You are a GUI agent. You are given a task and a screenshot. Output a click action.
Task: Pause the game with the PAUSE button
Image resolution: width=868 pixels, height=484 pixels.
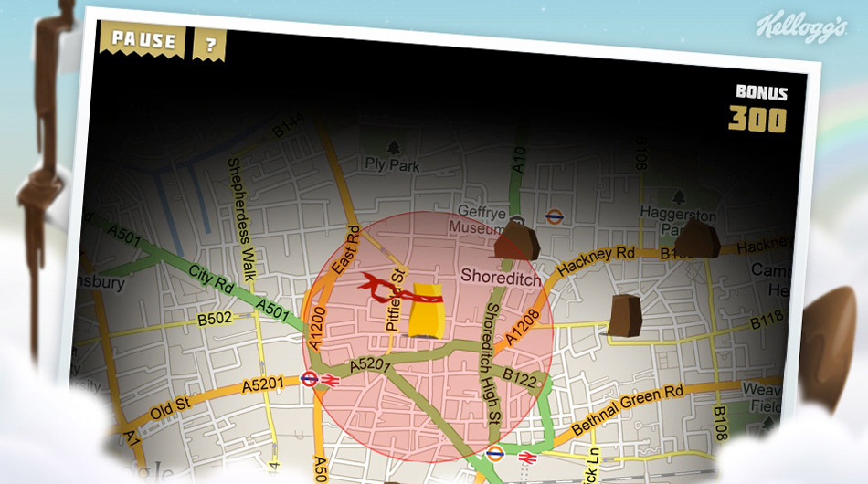[143, 40]
